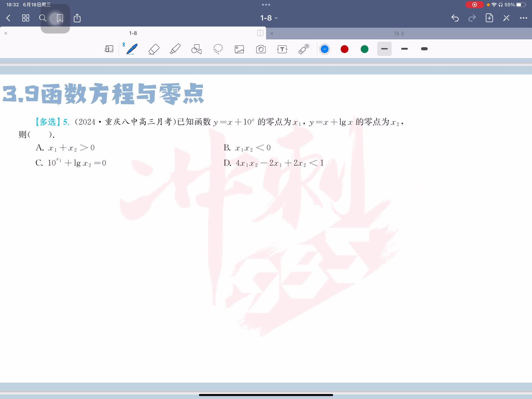Screen dimensions: 532x399
Task: Select the Lasso selection tool
Action: coord(218,49)
